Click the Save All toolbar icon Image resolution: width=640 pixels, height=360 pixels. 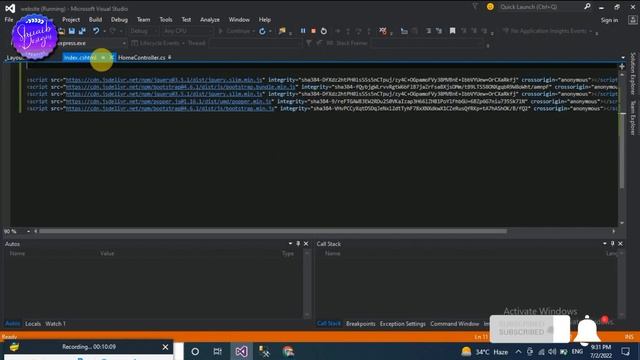pos(82,31)
